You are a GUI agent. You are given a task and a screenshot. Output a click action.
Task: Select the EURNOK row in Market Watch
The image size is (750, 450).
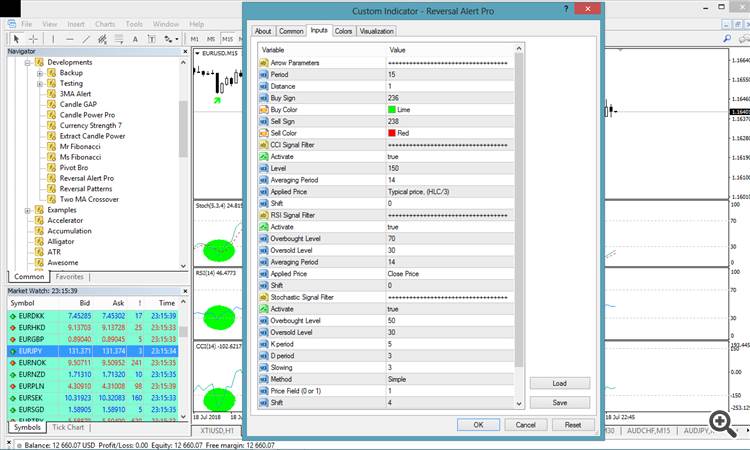[93, 363]
